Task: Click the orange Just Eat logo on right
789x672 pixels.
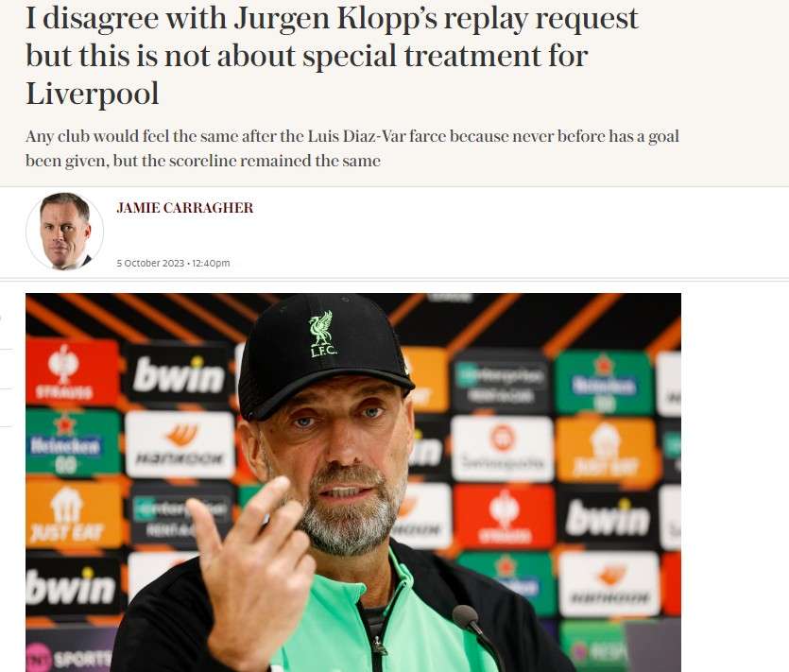Action: click(x=607, y=451)
